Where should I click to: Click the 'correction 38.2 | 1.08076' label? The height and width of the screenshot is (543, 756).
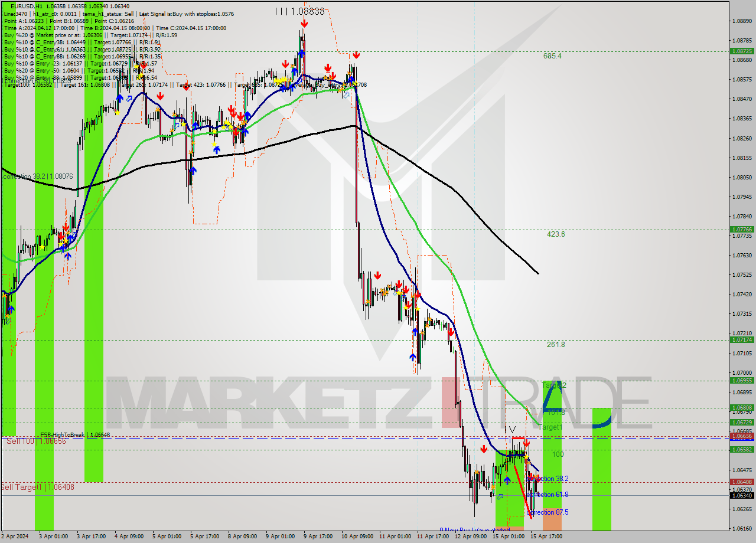tap(38, 176)
